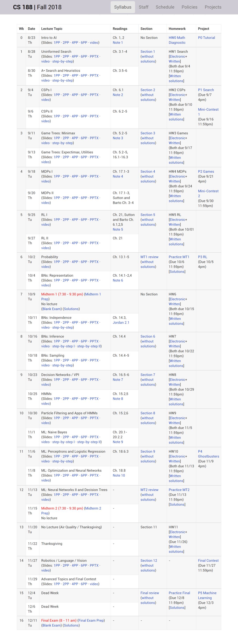The image size is (238, 644).
Task: Open the Practice Final link
Action: (179, 593)
